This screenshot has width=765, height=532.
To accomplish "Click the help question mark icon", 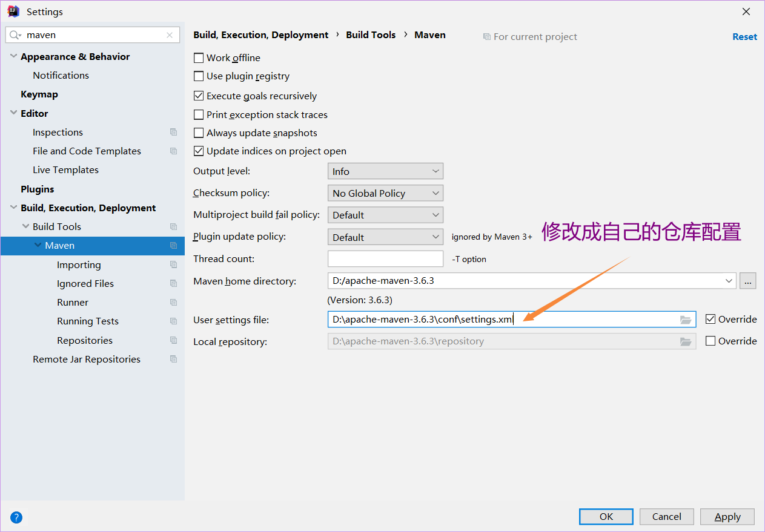I will coord(16,517).
